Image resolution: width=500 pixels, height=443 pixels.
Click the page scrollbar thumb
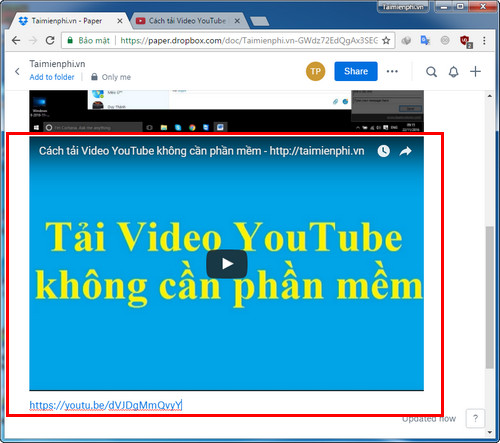489,297
